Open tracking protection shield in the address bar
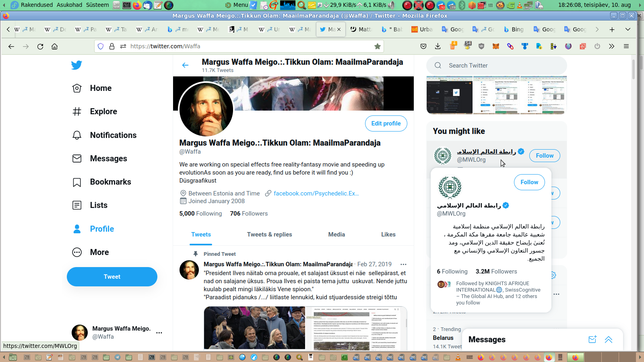The width and height of the screenshot is (644, 362). coord(101,46)
